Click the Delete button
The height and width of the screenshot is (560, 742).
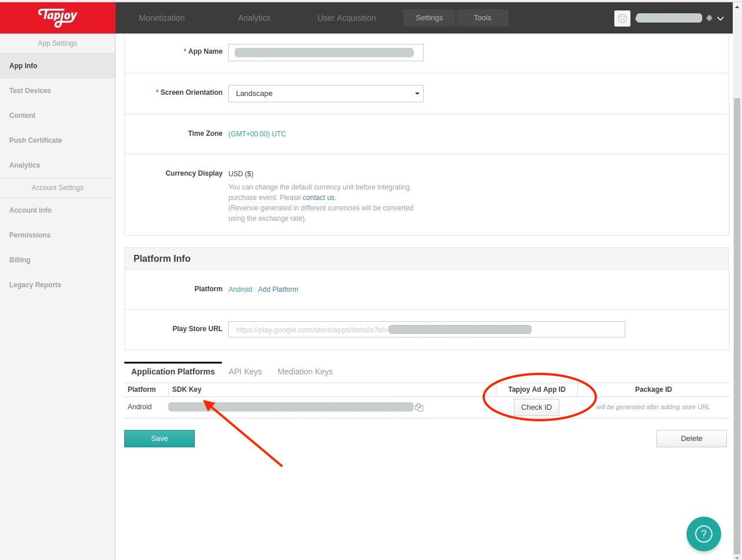tap(691, 438)
